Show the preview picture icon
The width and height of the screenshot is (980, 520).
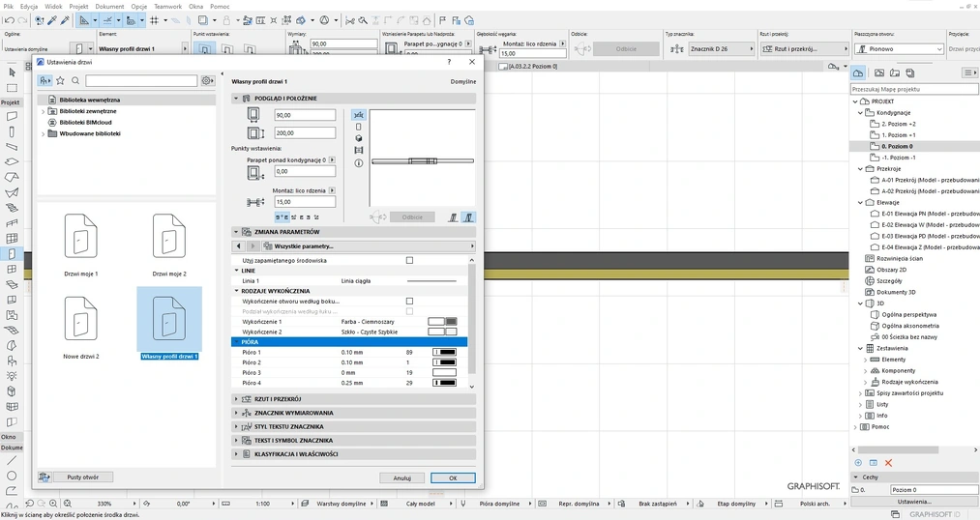(359, 151)
